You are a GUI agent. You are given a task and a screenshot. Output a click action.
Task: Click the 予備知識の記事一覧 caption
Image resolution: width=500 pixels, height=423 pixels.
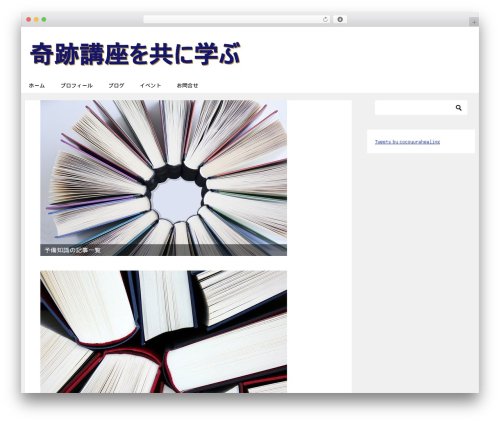click(x=73, y=250)
